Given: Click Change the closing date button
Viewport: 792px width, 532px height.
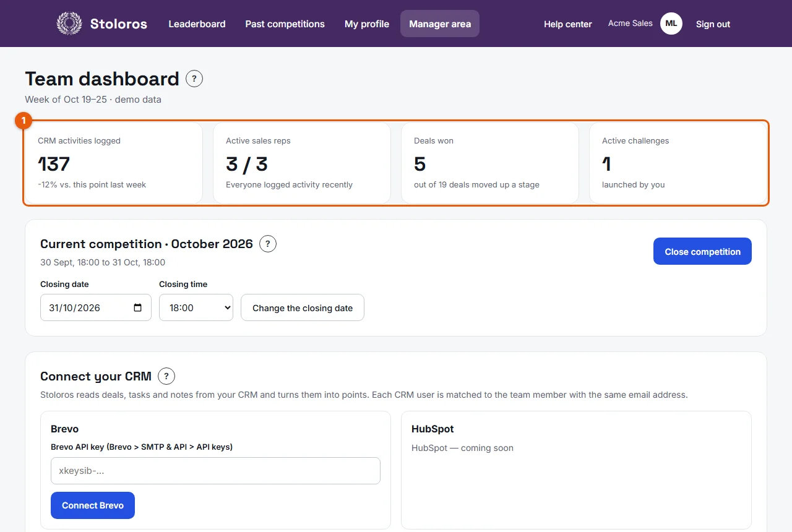Looking at the screenshot, I should [x=303, y=307].
